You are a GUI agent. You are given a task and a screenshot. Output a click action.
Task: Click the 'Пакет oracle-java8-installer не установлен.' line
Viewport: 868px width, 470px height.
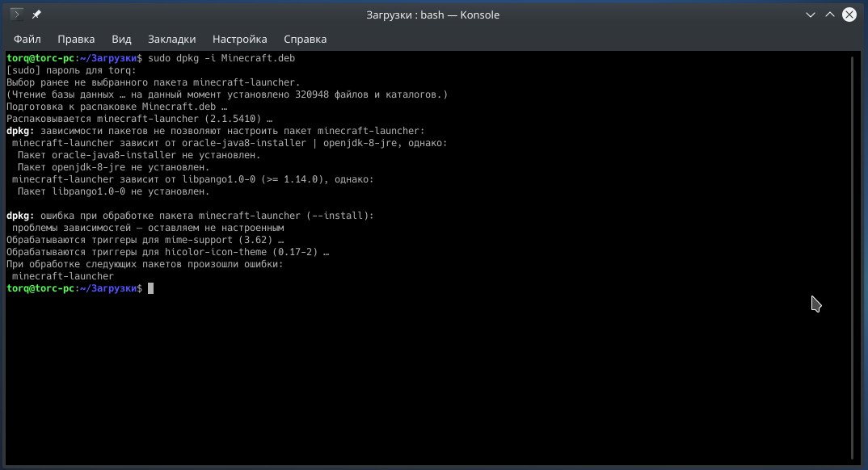tap(139, 155)
